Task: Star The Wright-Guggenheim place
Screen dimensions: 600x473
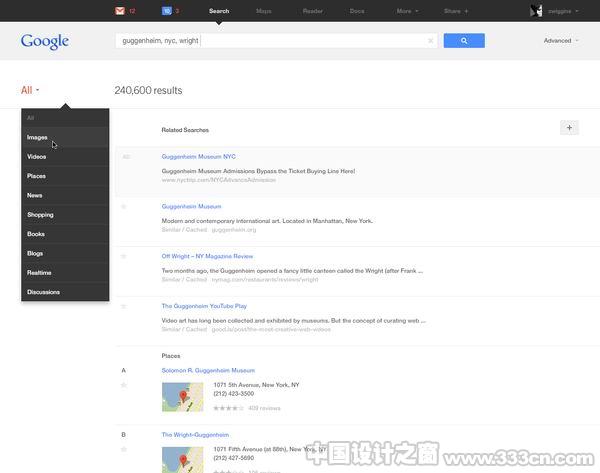Action: tap(124, 449)
